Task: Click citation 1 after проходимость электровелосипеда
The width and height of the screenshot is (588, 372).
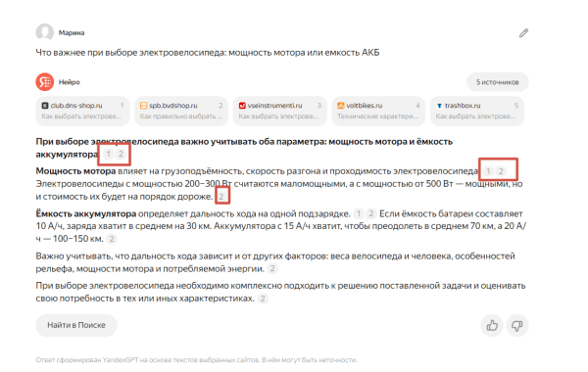Action: coord(488,171)
